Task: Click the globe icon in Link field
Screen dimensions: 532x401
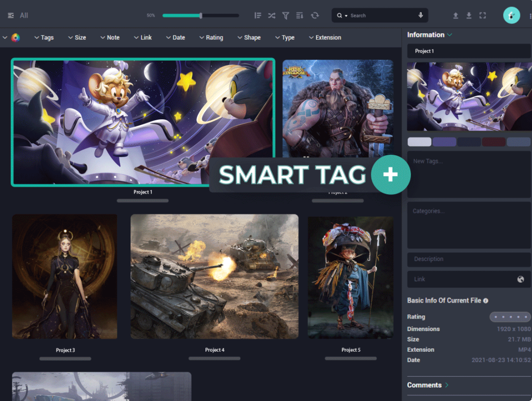Action: click(521, 279)
